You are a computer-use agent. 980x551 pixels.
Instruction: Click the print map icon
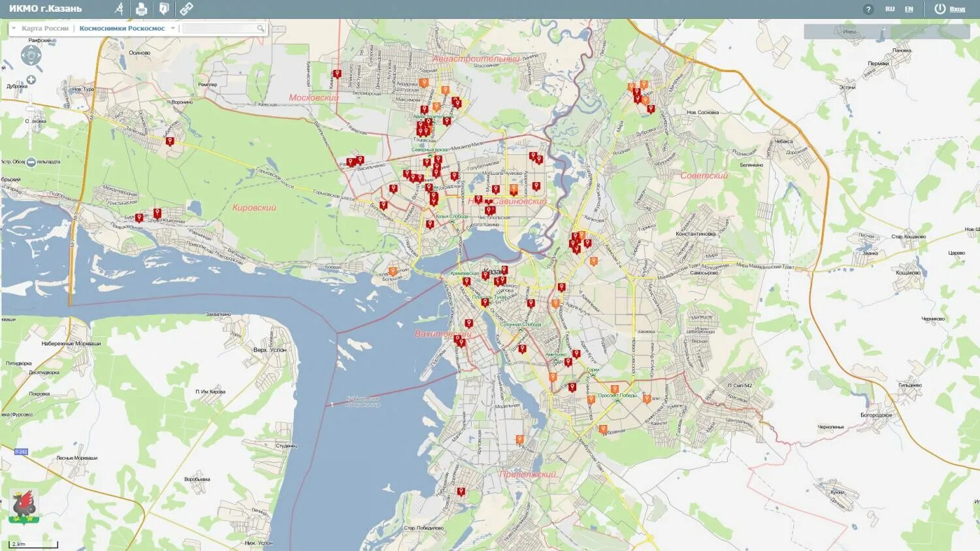(141, 8)
